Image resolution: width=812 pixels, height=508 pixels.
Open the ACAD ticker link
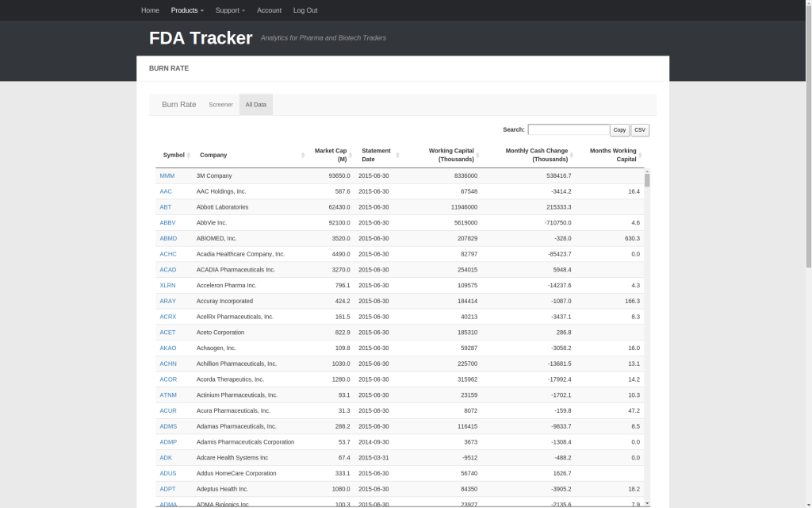coord(168,270)
